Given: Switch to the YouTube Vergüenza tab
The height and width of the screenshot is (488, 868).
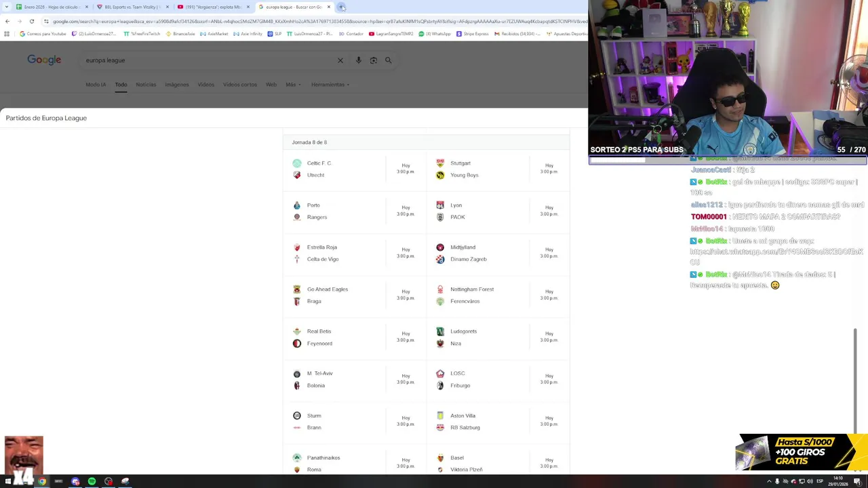Looking at the screenshot, I should click(x=213, y=7).
